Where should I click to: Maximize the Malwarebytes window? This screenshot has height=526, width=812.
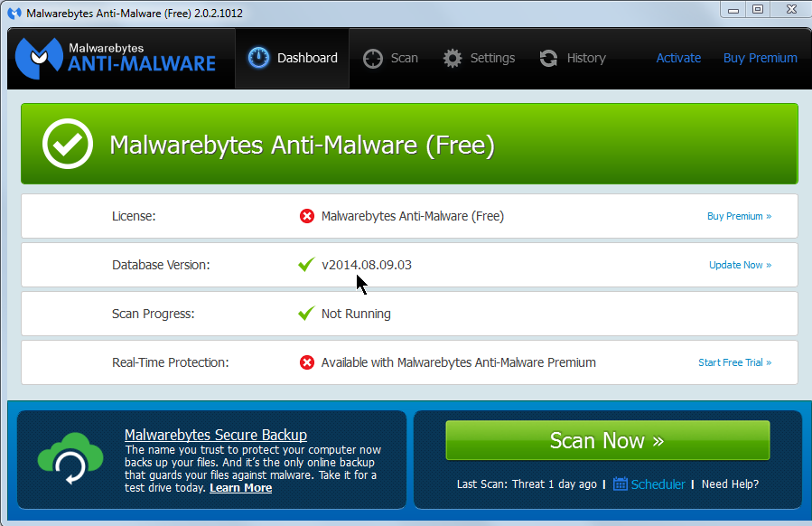tap(758, 9)
